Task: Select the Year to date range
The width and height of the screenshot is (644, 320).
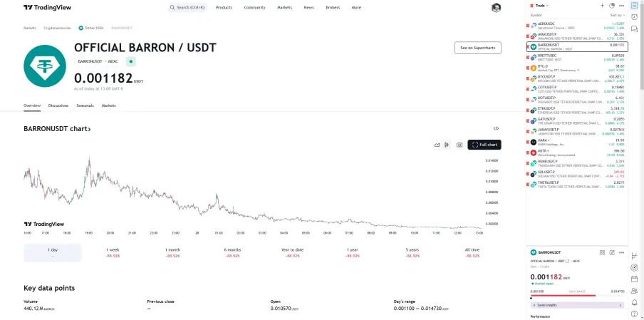Action: [x=293, y=252]
